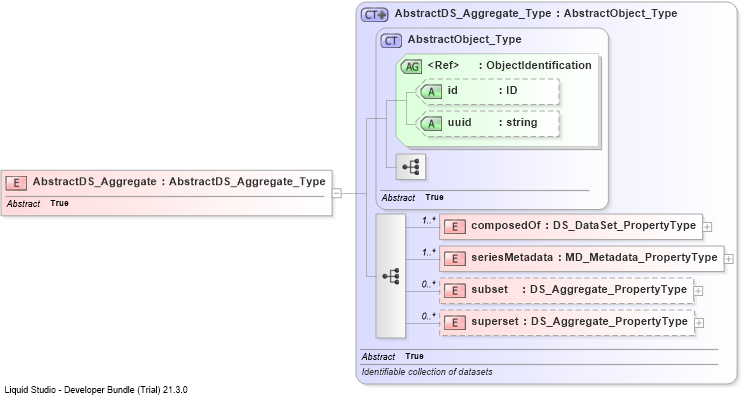Expand the composedOf element
Viewport: 742px width, 395px height.
[707, 227]
